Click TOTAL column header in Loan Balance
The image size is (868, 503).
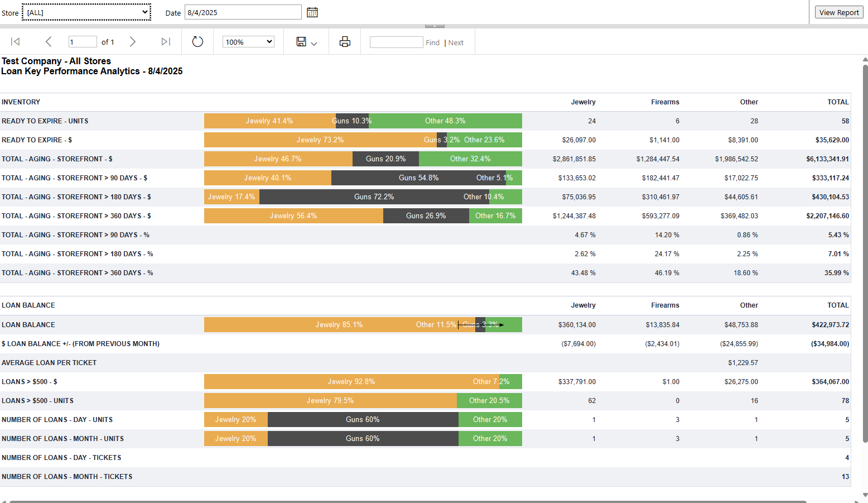coord(838,305)
